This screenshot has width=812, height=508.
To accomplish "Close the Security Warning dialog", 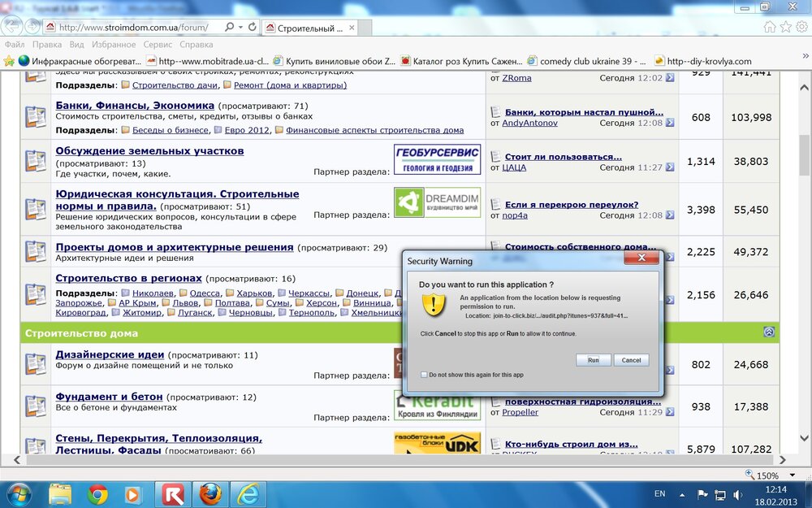I will pos(641,258).
